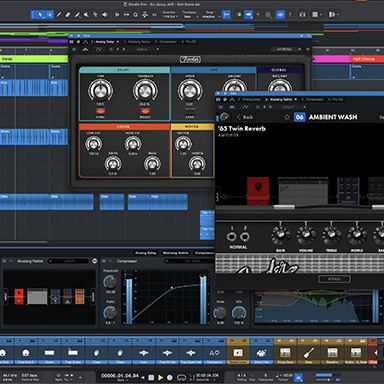Click the Record button in the transport
The height and width of the screenshot is (384, 384).
pyautogui.click(x=170, y=377)
